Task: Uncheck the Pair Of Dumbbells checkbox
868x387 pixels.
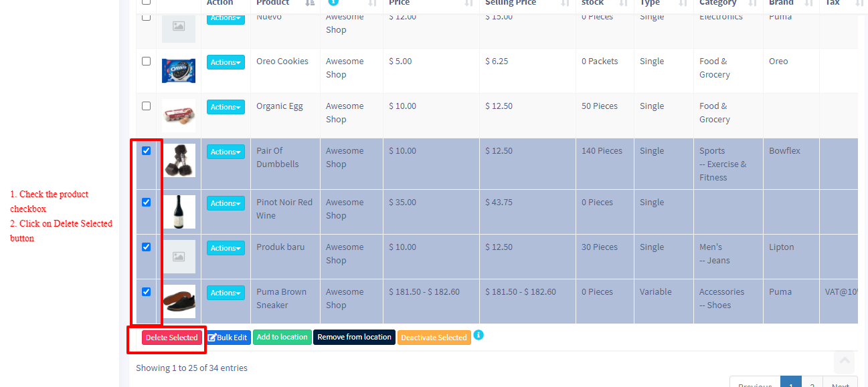Action: click(x=147, y=151)
